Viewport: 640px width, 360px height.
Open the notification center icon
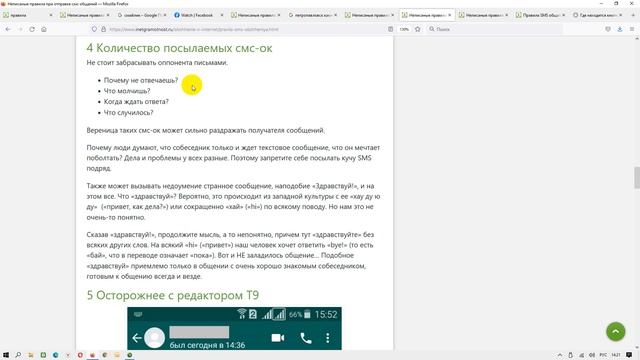[629, 355]
